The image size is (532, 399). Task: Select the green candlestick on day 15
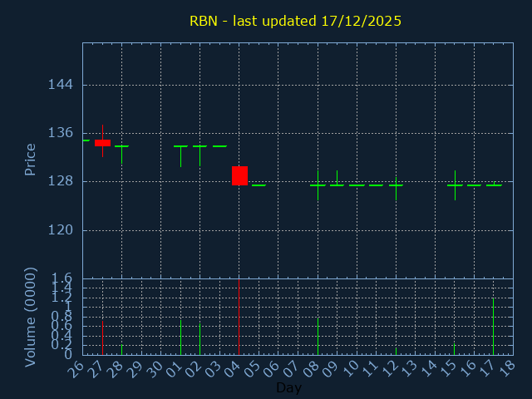click(455, 185)
